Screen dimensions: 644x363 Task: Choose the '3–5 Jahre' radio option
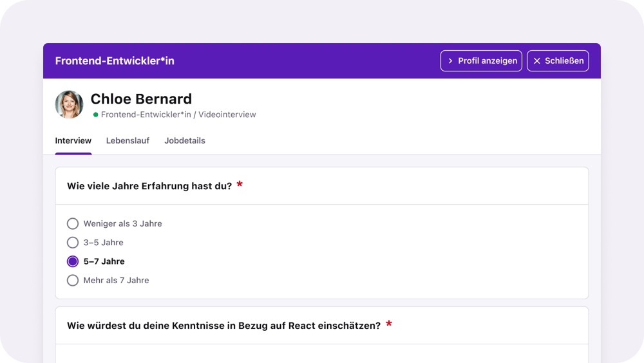[x=73, y=243]
